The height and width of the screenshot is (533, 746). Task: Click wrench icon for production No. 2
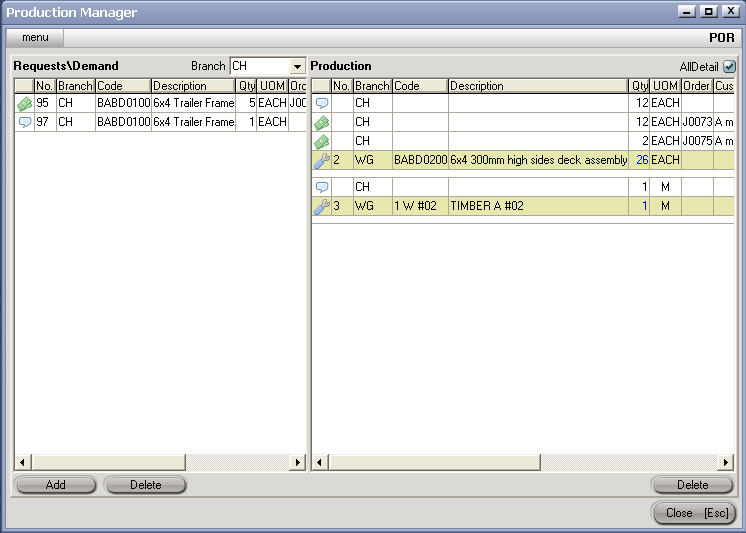(x=322, y=160)
